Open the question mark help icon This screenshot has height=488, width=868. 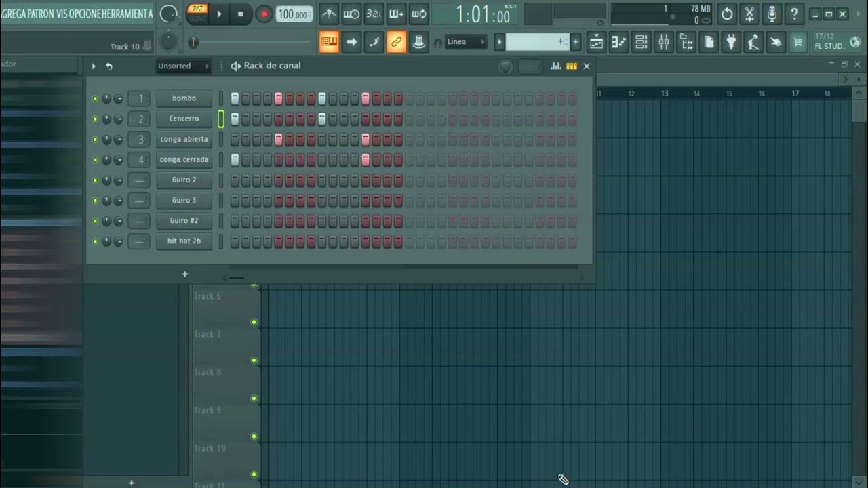(x=794, y=14)
